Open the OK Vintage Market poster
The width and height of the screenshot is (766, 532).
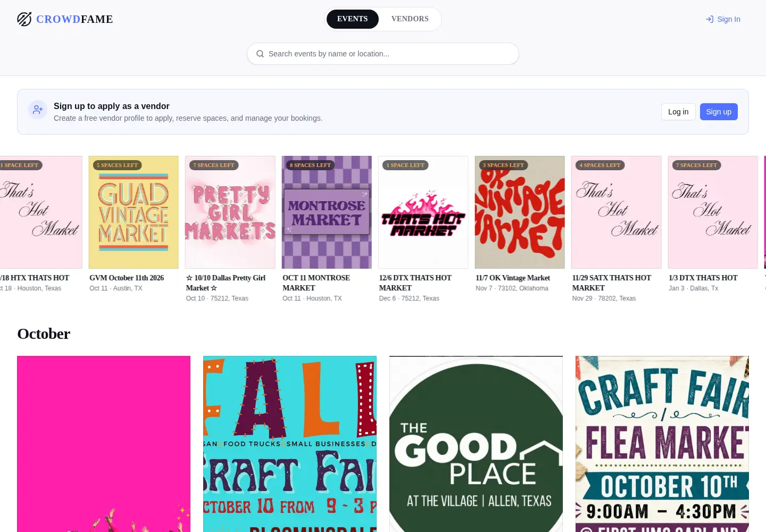[520, 212]
